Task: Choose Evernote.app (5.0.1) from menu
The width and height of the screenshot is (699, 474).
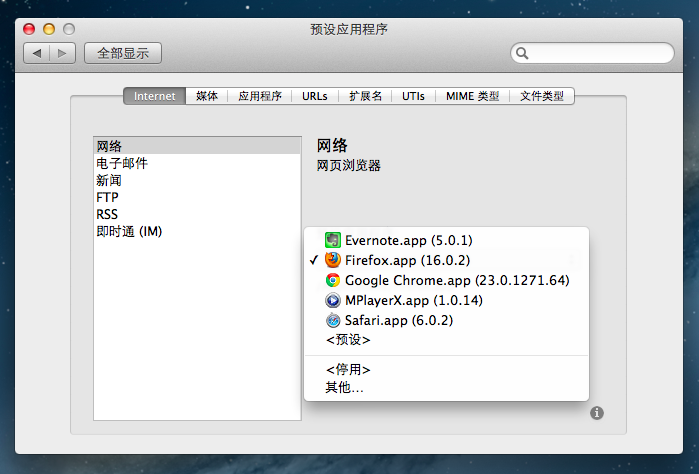Action: tap(446, 240)
